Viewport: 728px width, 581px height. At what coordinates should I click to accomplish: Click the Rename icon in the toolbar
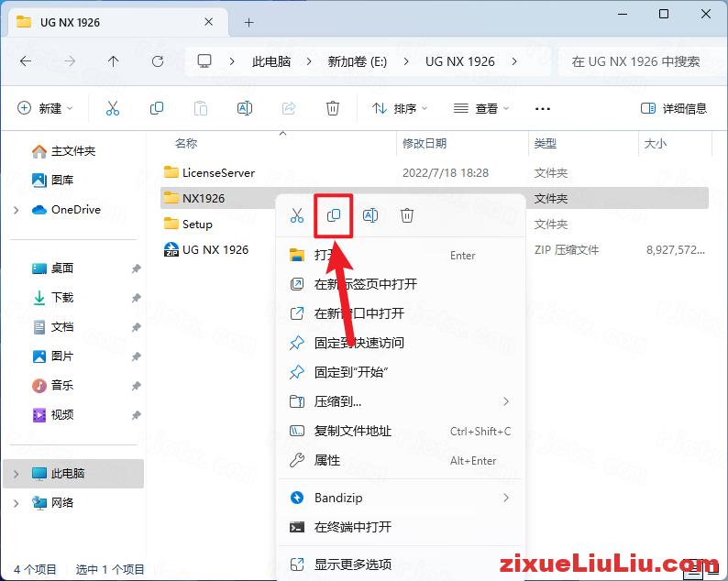click(x=245, y=108)
